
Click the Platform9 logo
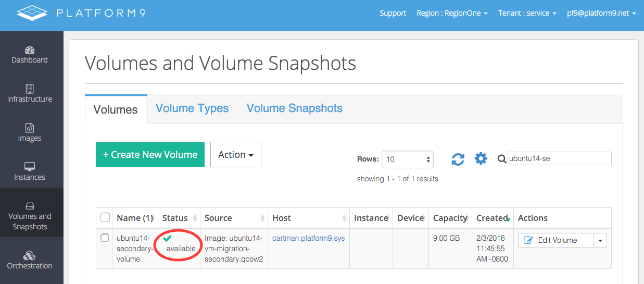(x=81, y=13)
